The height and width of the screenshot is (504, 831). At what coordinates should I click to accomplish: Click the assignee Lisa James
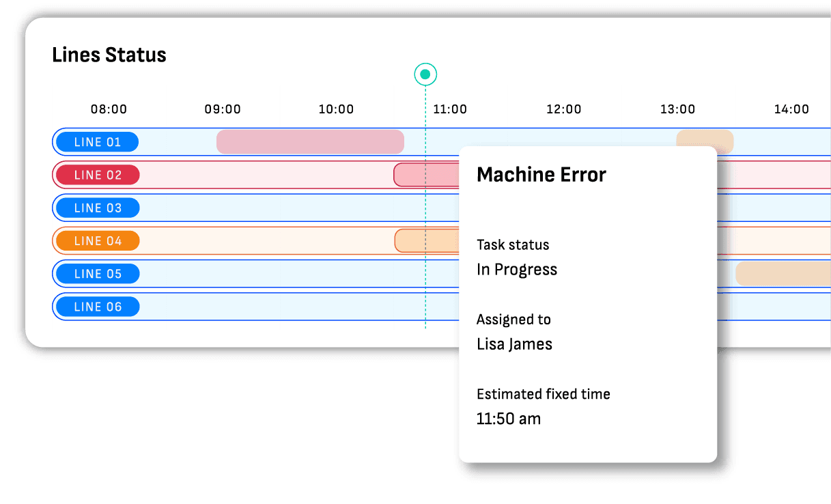514,344
